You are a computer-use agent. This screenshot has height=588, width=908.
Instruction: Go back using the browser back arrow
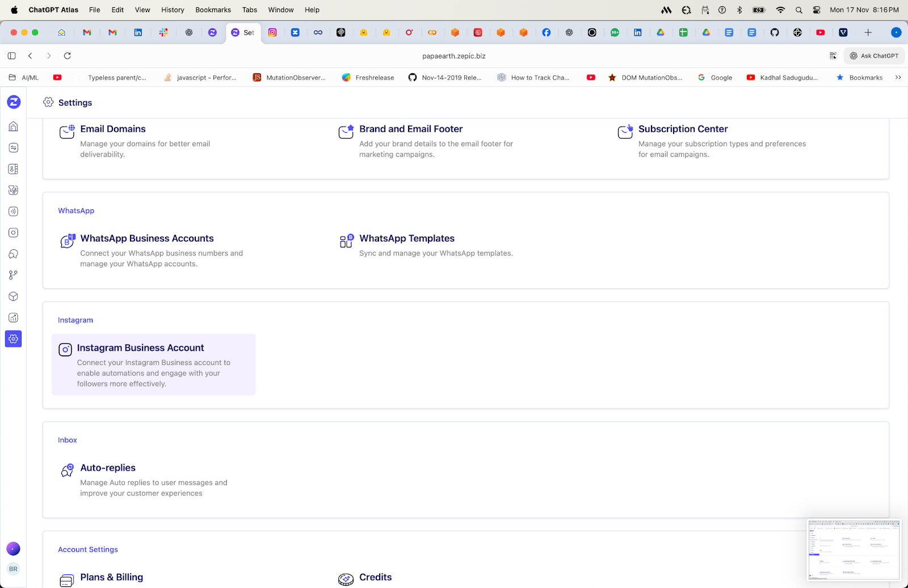[30, 56]
